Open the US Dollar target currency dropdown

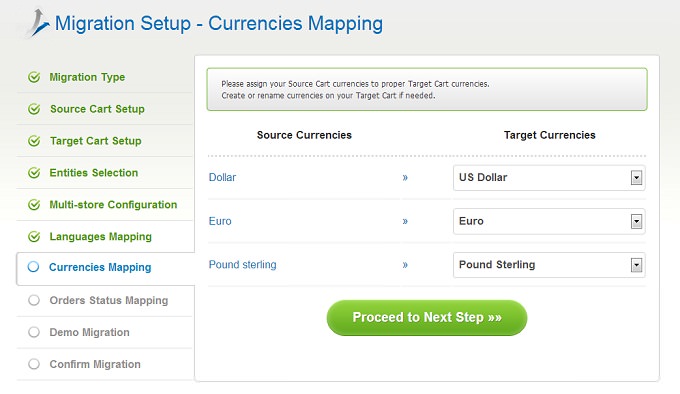click(x=549, y=177)
